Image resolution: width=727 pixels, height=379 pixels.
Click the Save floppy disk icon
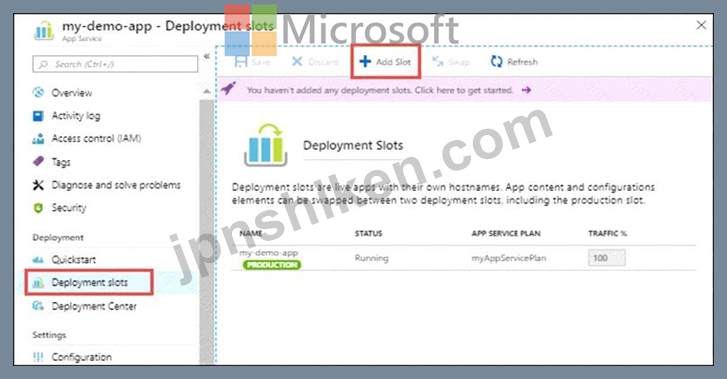(x=241, y=62)
